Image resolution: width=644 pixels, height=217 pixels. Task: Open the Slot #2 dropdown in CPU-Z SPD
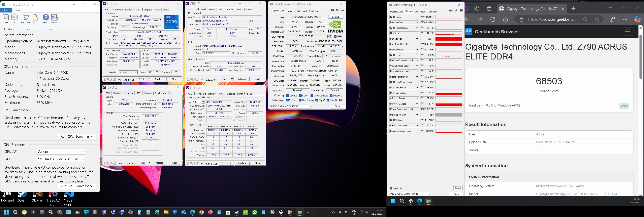point(196,102)
